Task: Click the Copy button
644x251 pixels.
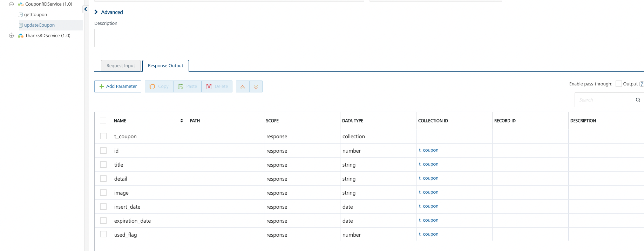Action: coord(159,86)
